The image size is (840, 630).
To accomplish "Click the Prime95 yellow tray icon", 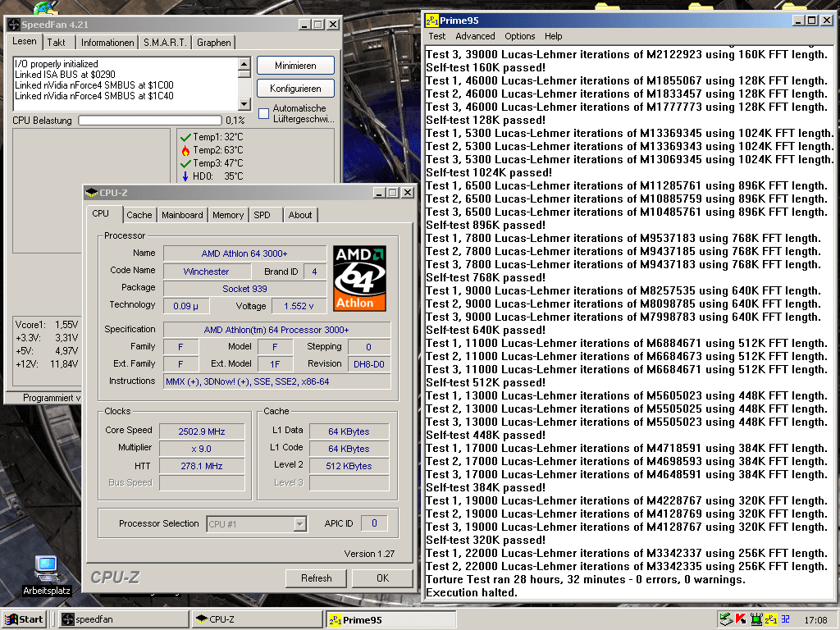I will pyautogui.click(x=771, y=619).
